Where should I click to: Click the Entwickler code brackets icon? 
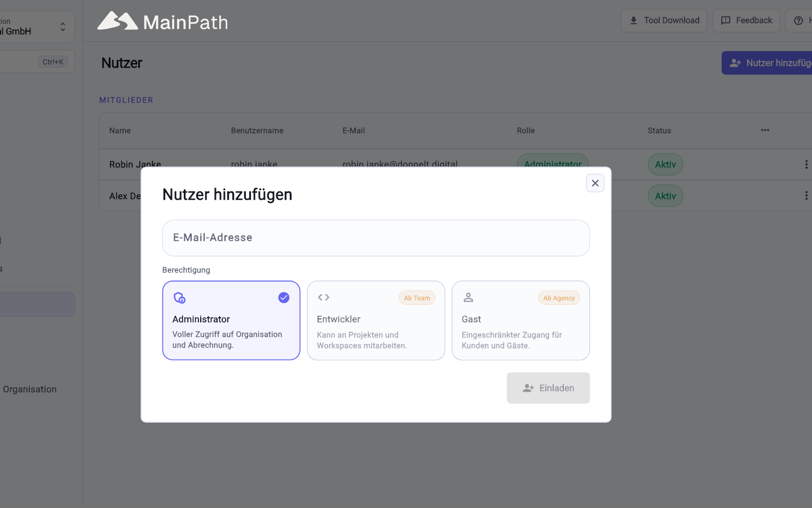coord(324,297)
